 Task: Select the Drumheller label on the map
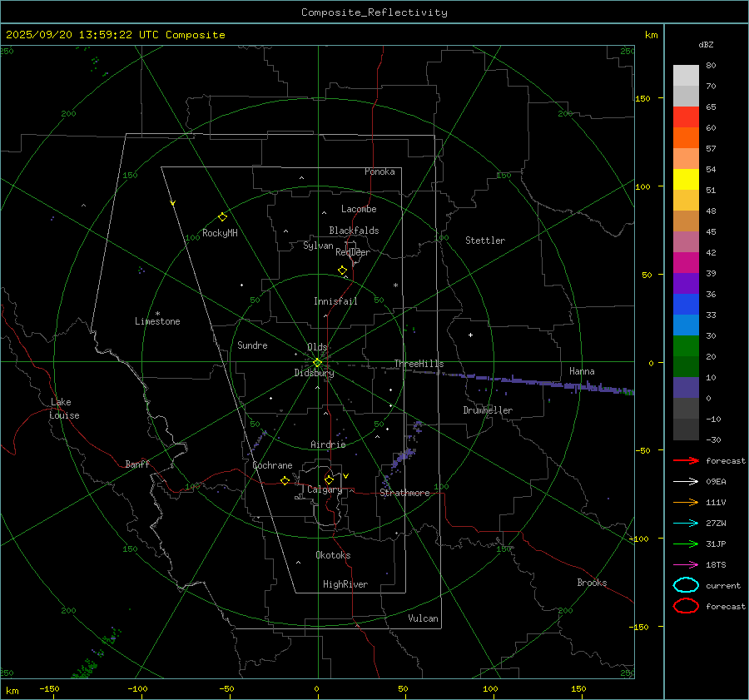tap(488, 410)
